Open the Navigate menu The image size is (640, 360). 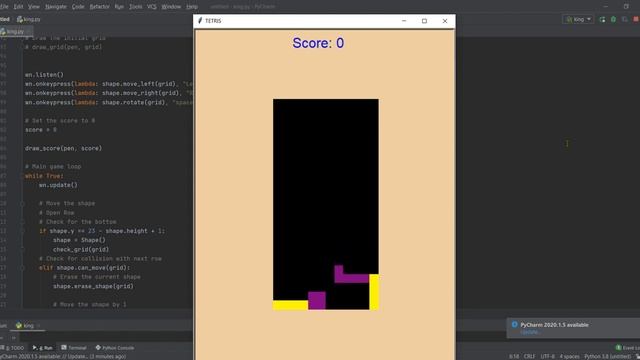[56, 7]
